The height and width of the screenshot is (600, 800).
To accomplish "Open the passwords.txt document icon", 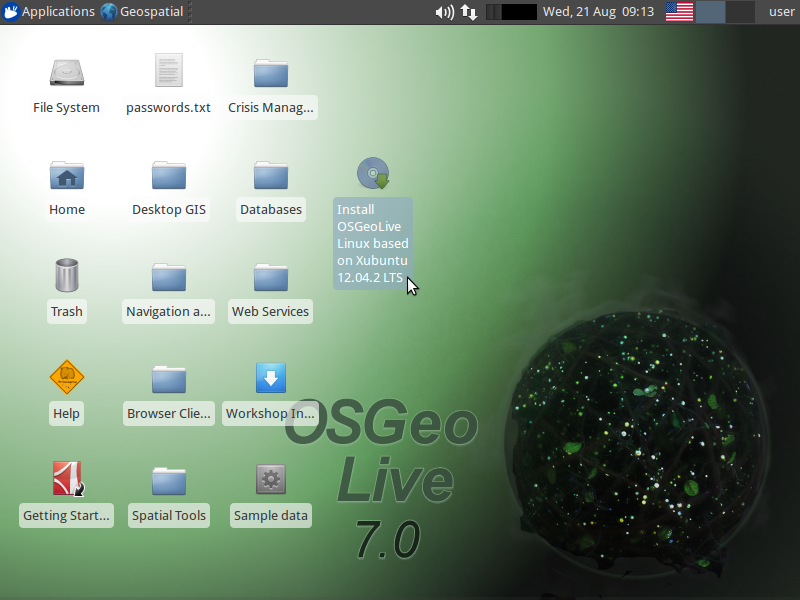I will 169,70.
